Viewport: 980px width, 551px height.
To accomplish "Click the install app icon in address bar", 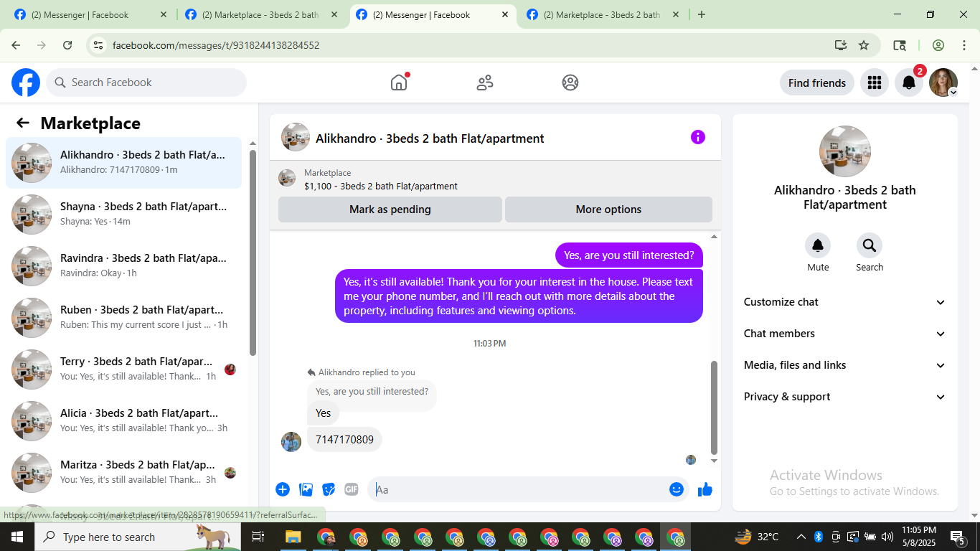I will point(841,45).
